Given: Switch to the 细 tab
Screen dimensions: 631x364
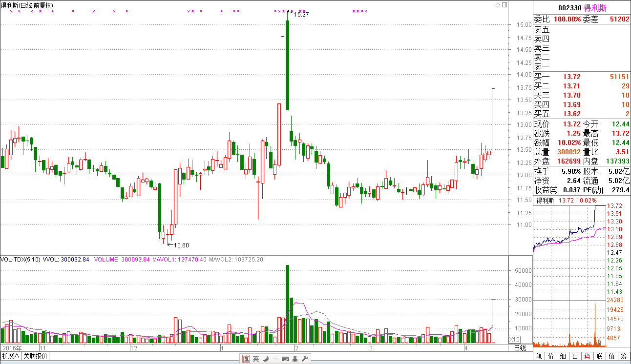Looking at the screenshot, I should 563,356.
